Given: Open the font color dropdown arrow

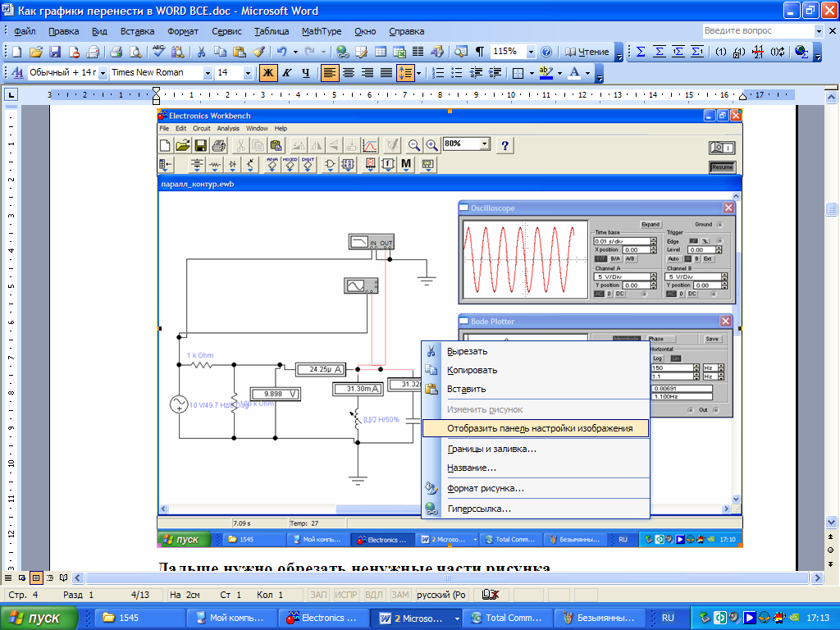Looking at the screenshot, I should pos(587,73).
